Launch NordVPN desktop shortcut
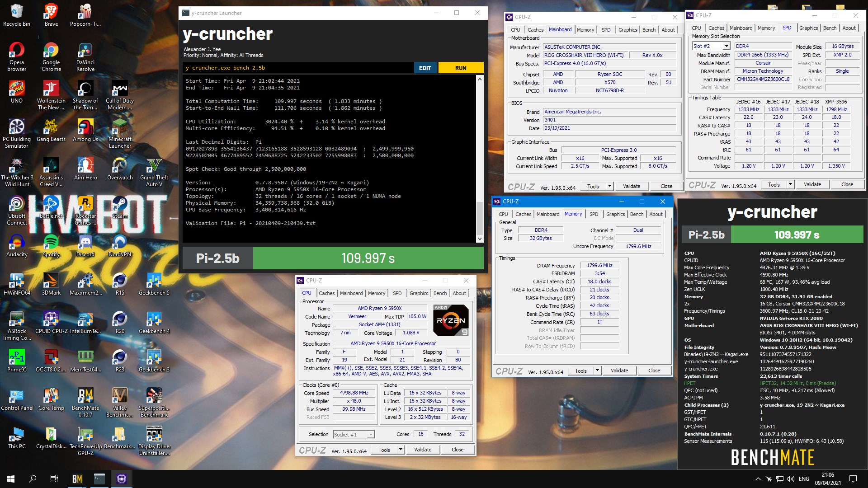This screenshot has height=488, width=868. pos(120,245)
